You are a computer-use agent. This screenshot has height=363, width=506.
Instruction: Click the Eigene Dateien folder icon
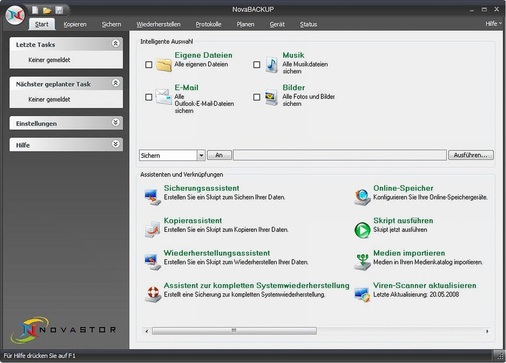point(164,65)
